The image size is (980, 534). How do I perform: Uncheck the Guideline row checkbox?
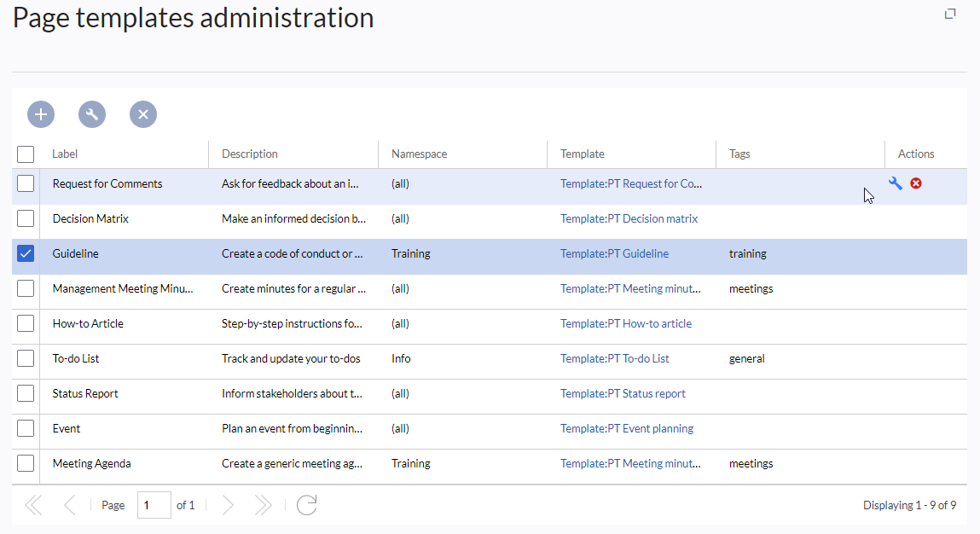(26, 253)
